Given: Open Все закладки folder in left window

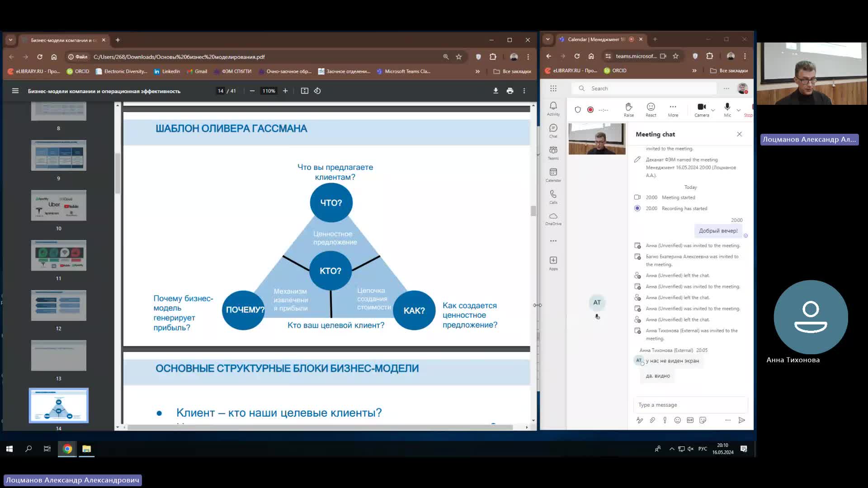Looking at the screenshot, I should [x=512, y=71].
